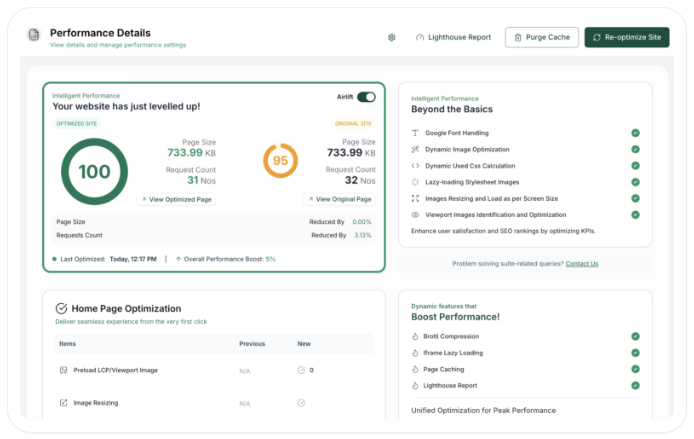This screenshot has height=439, width=694.
Task: Click the optimized Request Count 31 Nos value
Action: [201, 180]
